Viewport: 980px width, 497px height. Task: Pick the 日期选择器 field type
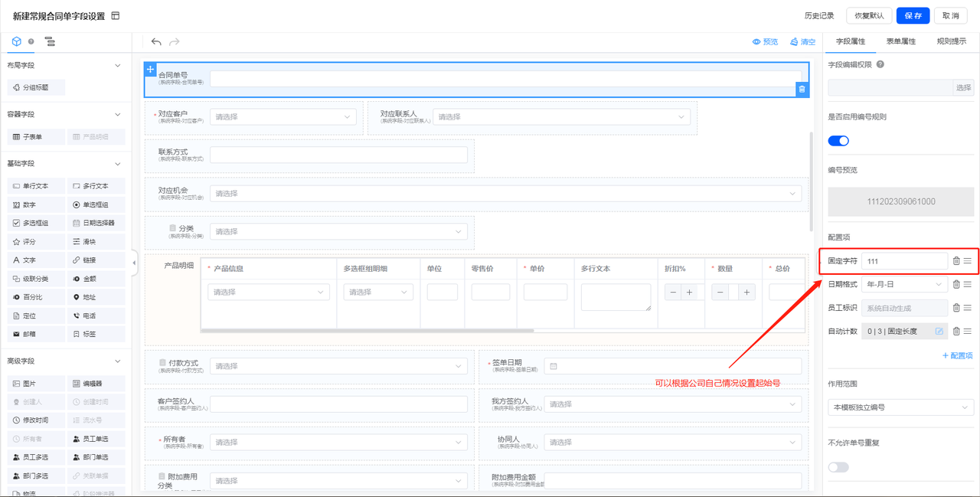click(x=96, y=223)
